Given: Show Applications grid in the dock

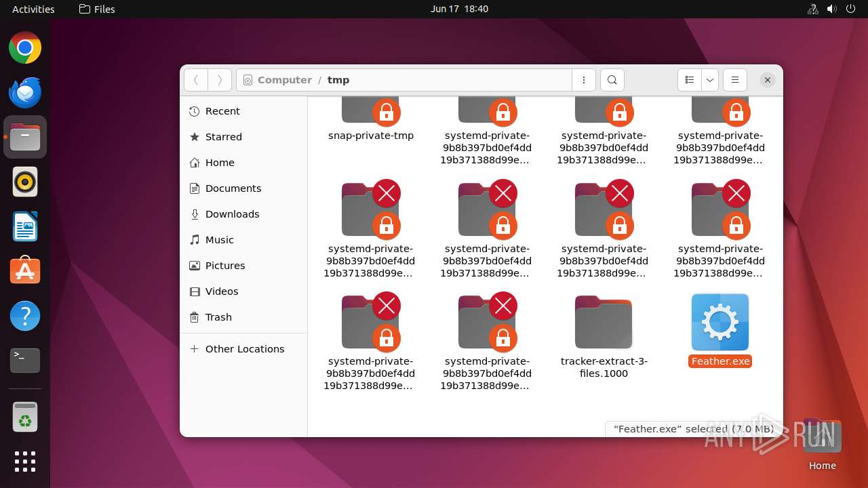Looking at the screenshot, I should [25, 462].
